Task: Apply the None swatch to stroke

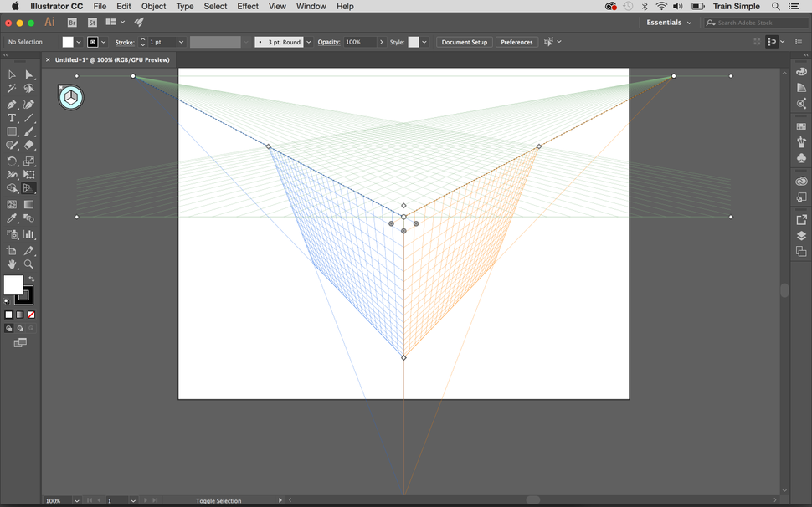Action: [x=31, y=315]
